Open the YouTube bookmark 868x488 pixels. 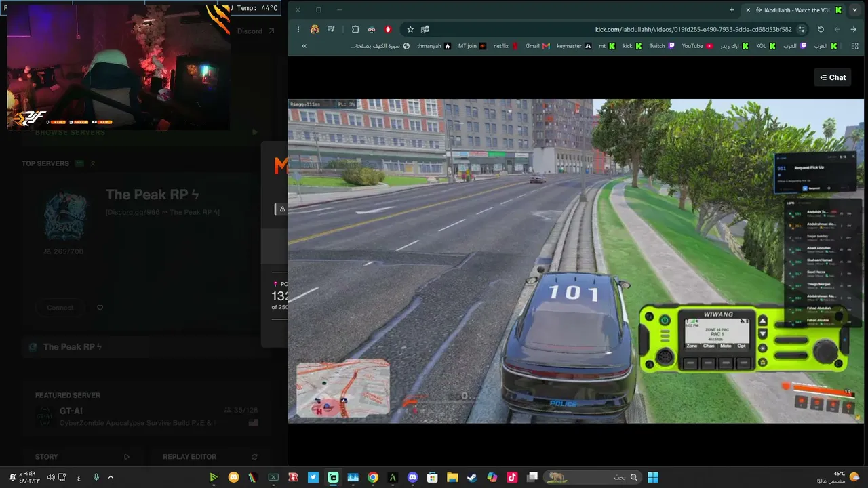coord(697,46)
